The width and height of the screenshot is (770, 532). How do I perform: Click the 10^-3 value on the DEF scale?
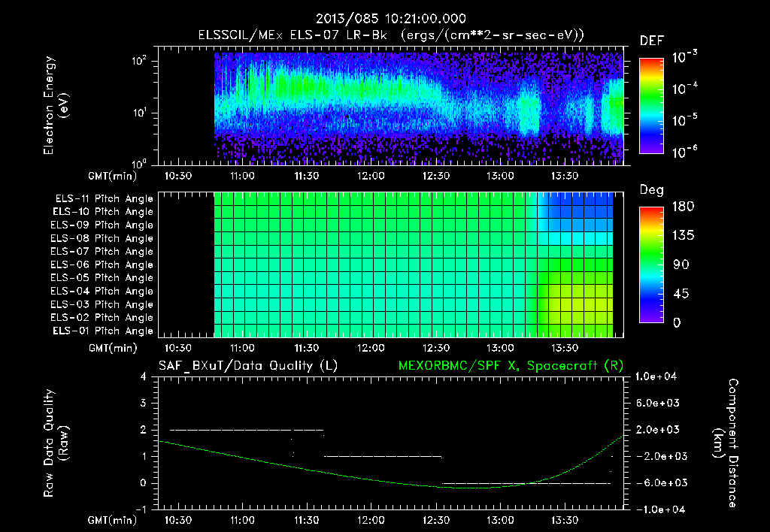(x=684, y=57)
